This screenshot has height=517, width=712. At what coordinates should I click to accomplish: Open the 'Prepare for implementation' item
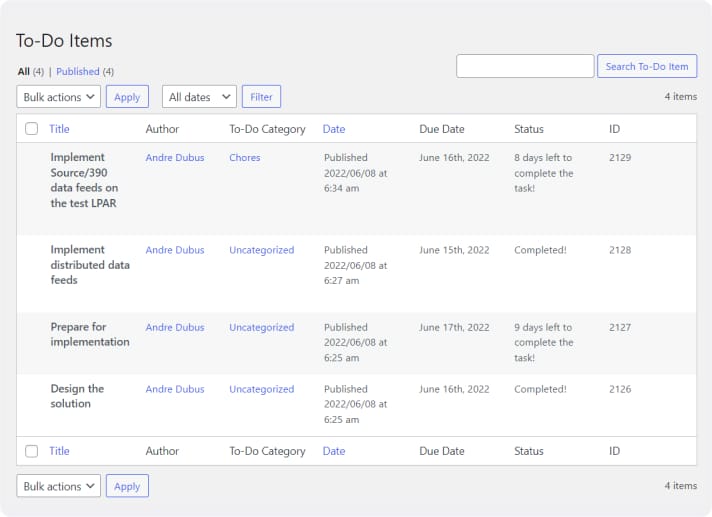click(x=90, y=334)
